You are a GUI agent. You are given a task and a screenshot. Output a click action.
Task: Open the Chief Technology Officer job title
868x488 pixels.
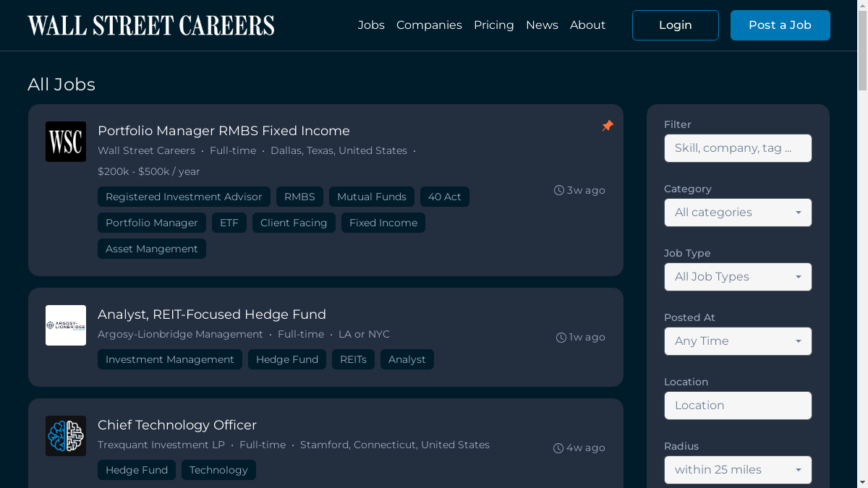[177, 425]
